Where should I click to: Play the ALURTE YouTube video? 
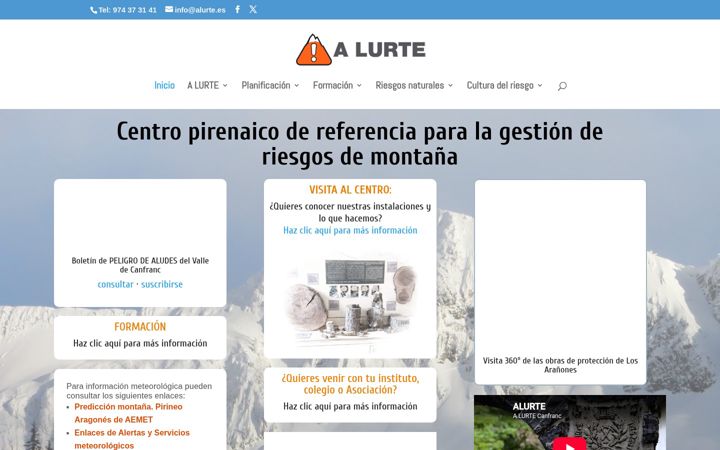(x=569, y=444)
